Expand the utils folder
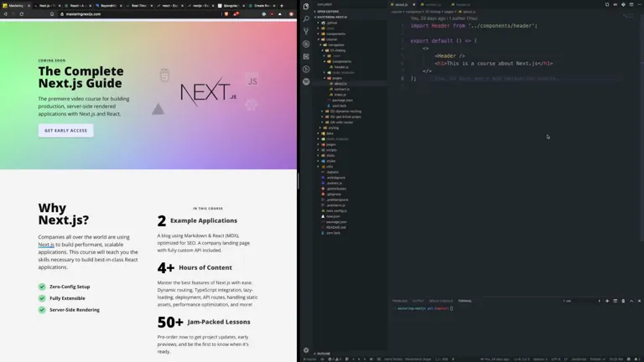 coord(330,167)
